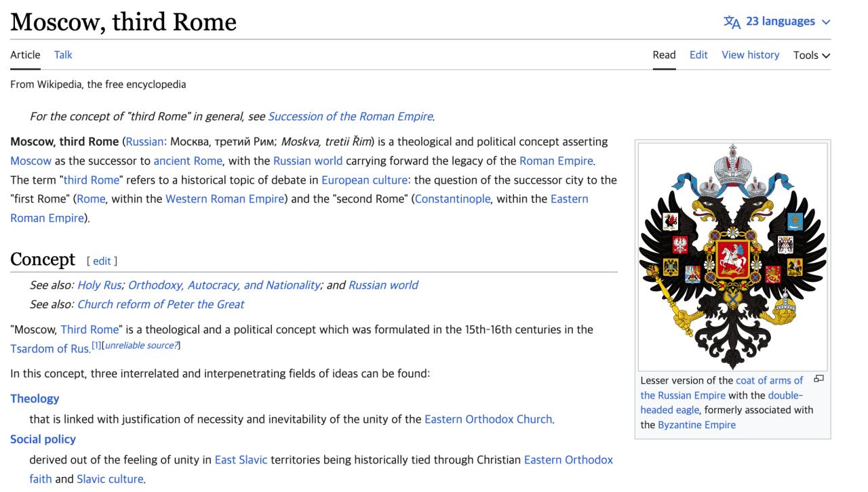Follow Church reform of Peter the Great
This screenshot has width=868, height=492.
coord(161,304)
